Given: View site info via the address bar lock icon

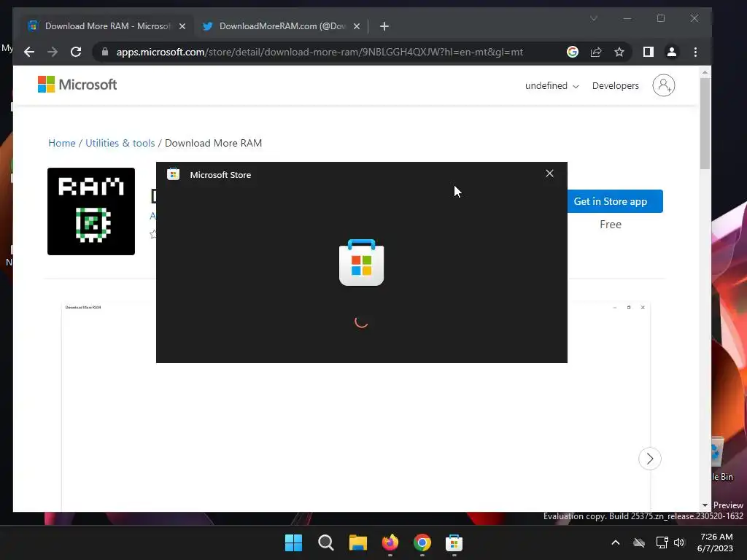Looking at the screenshot, I should 105,52.
